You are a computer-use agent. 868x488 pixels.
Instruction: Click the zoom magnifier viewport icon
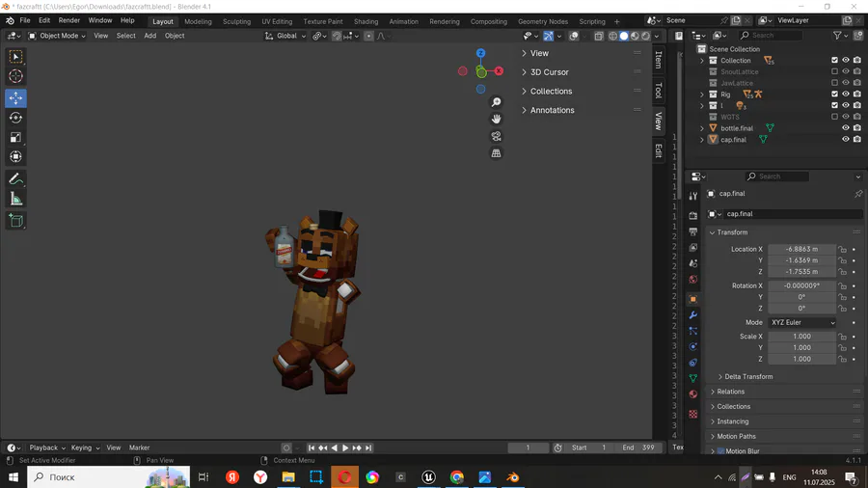pos(496,102)
